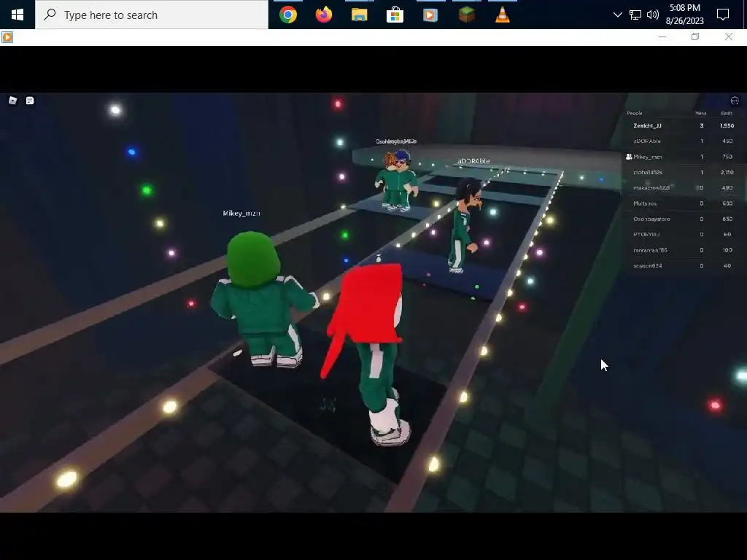Viewport: 747px width, 560px height.
Task: Select the Zenichi_JJ leaderboard row
Action: click(682, 125)
